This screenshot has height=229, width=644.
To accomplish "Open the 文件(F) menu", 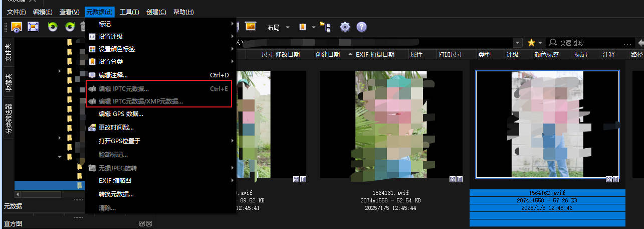I will [x=17, y=12].
